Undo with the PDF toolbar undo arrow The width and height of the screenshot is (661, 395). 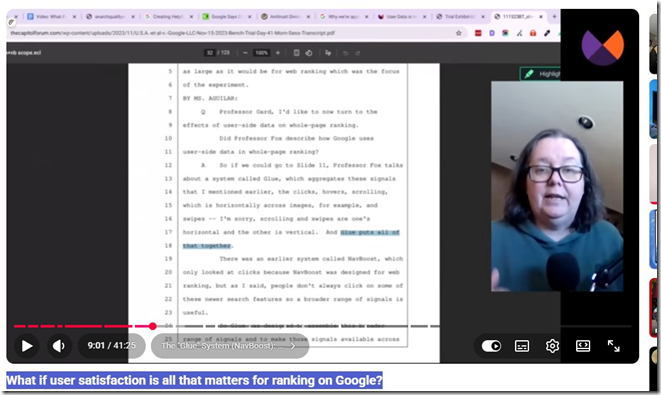tap(345, 53)
